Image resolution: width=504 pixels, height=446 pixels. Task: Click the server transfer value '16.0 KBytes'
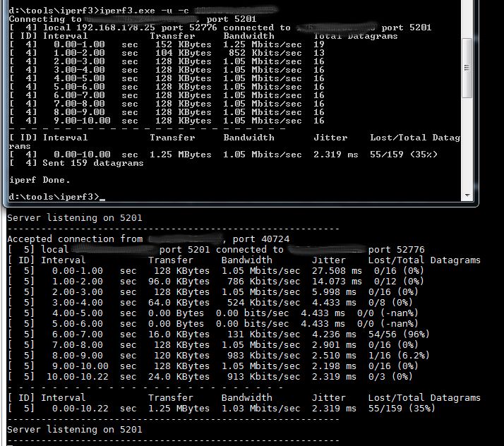click(x=179, y=334)
